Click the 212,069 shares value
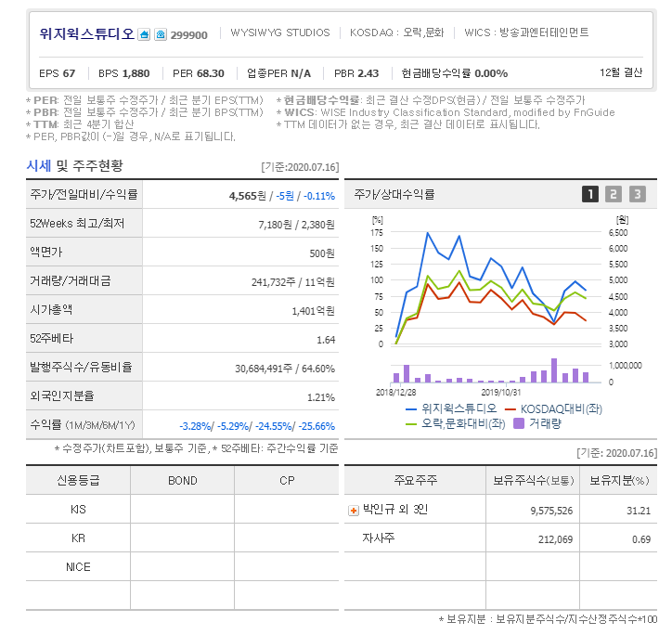Viewport: 672px width, 635px height. 555,539
